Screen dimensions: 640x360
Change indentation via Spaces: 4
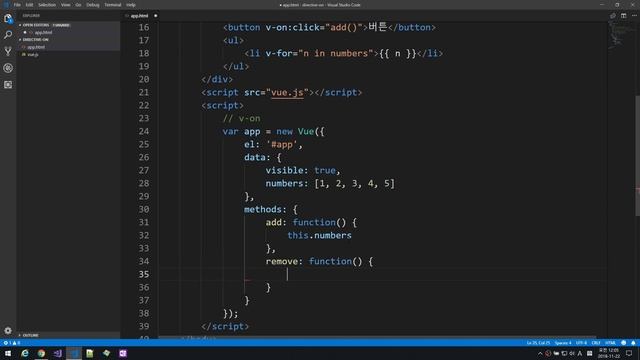(x=563, y=343)
